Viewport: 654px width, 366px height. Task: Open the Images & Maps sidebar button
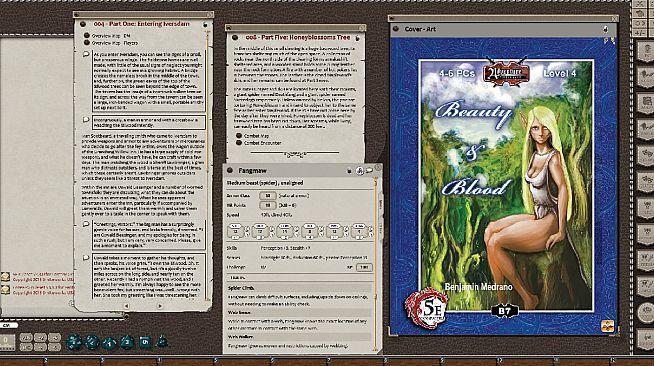coord(646,104)
